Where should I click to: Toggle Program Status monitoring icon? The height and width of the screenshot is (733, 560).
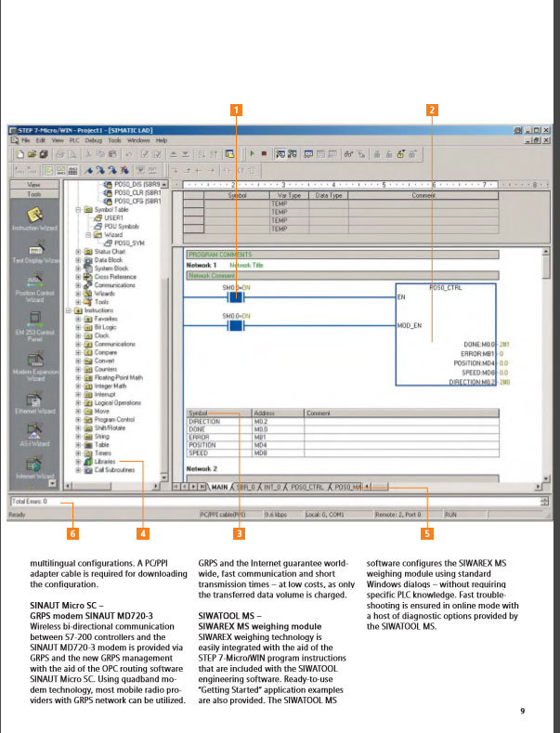pos(280,153)
